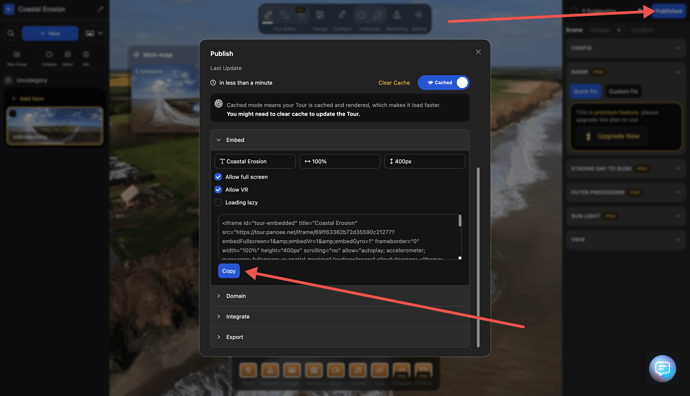Screen dimensions: 690x396
Task: Tick the checkbox on scene thumbnail
Action: click(13, 114)
